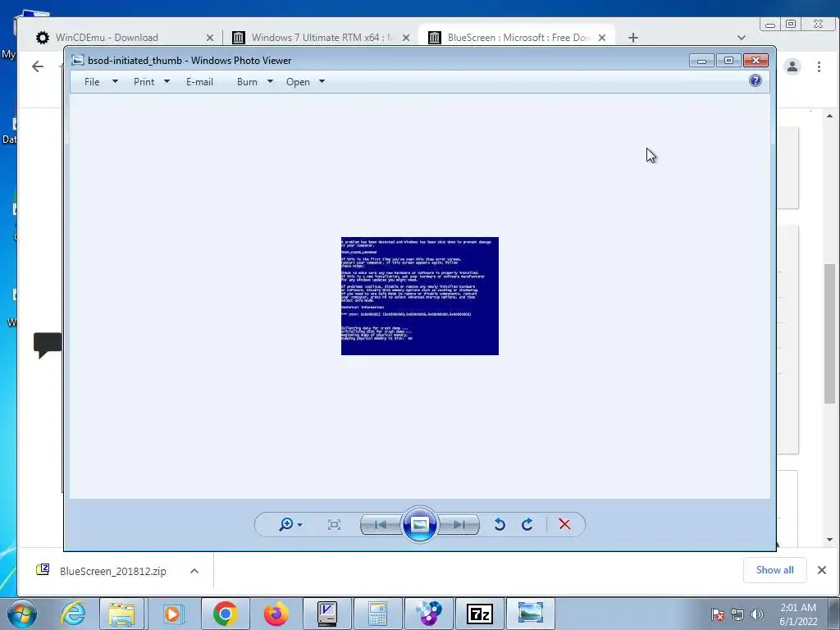The width and height of the screenshot is (840, 630).
Task: Click the volume speaker tray icon
Action: point(757,614)
